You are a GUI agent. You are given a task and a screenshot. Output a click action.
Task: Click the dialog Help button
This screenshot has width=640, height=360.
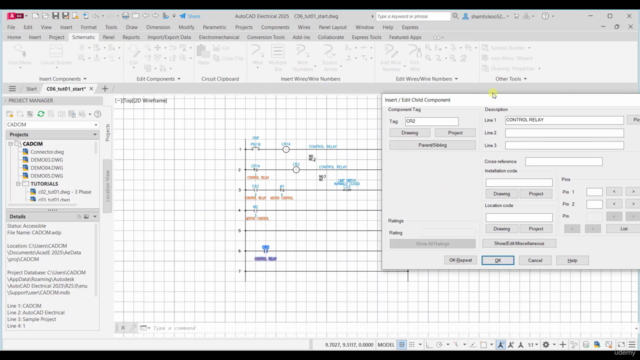572,260
